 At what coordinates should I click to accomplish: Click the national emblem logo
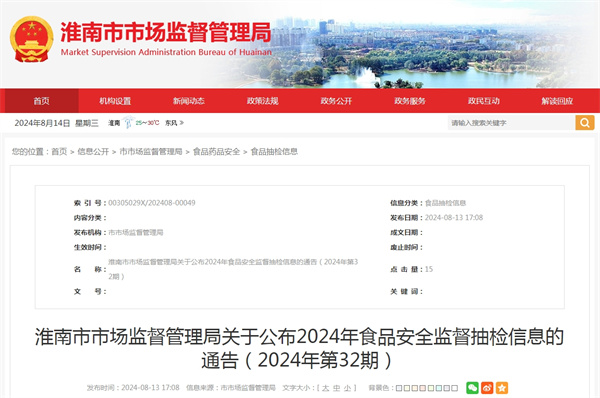coord(32,39)
